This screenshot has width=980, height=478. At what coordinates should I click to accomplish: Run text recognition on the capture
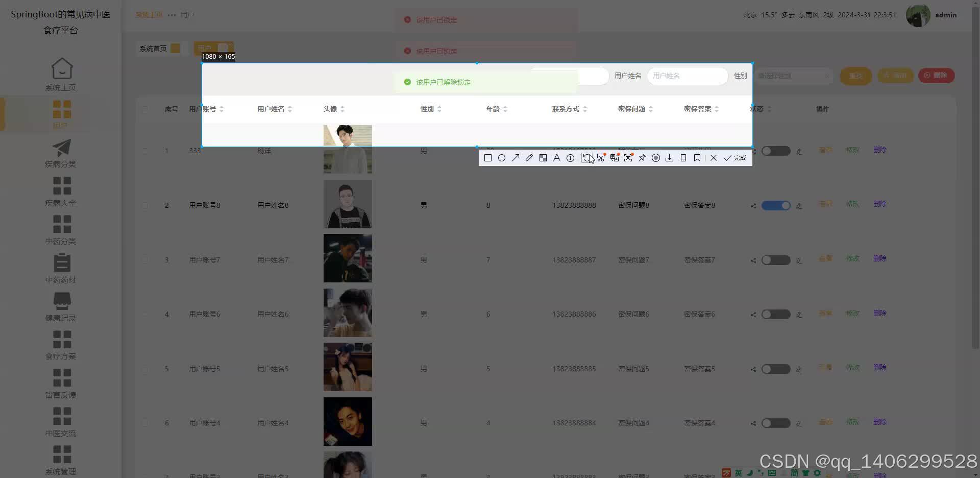pos(628,158)
